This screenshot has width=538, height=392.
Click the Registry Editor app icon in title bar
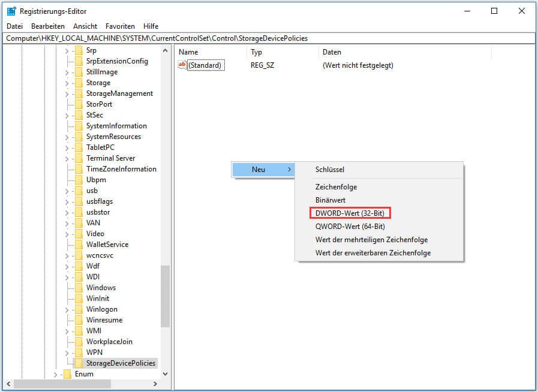pos(11,11)
